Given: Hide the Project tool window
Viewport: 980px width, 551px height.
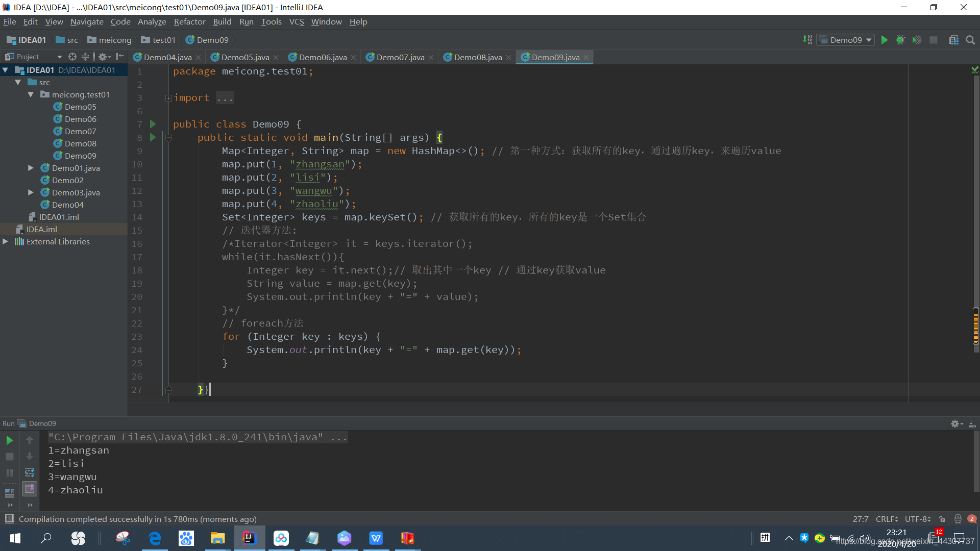Looking at the screenshot, I should [120, 57].
